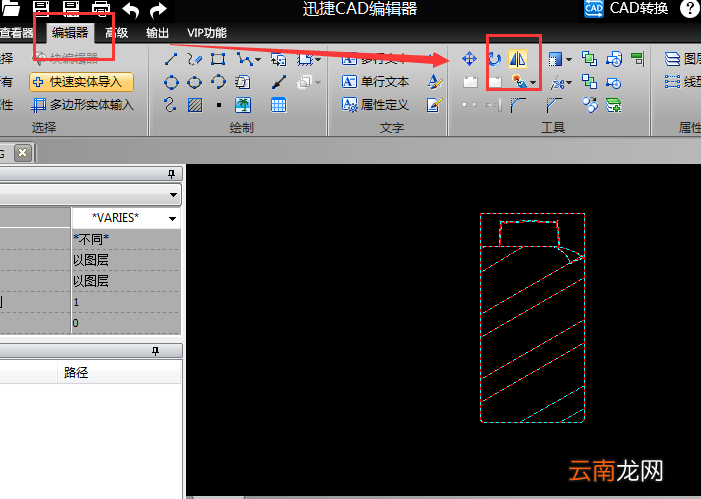
Task: Select the Leader arrow tool
Action: tap(279, 82)
